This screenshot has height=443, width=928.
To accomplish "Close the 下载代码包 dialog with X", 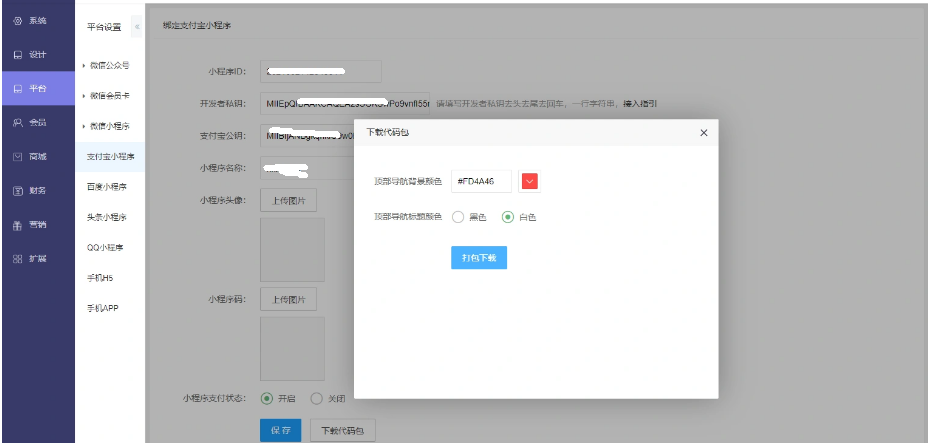I will coord(703,132).
